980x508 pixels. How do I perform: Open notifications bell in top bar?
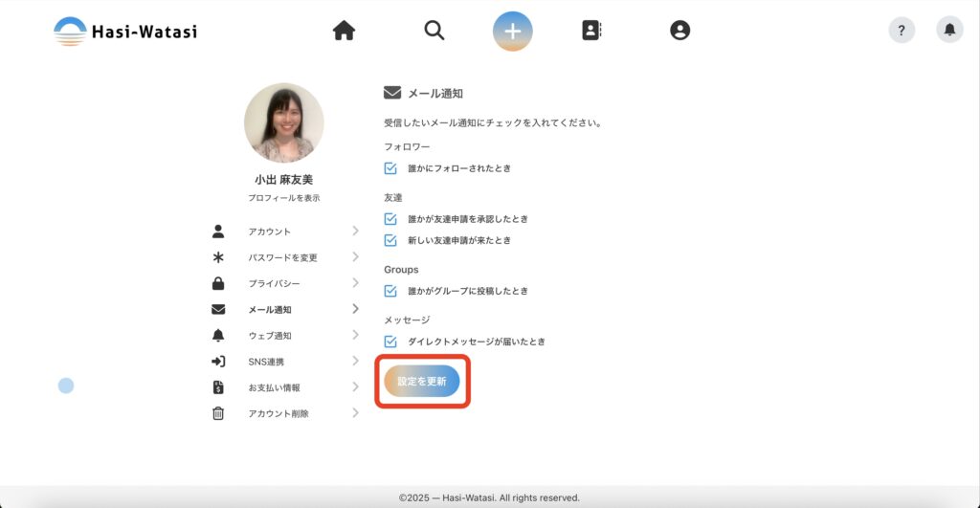tap(949, 30)
